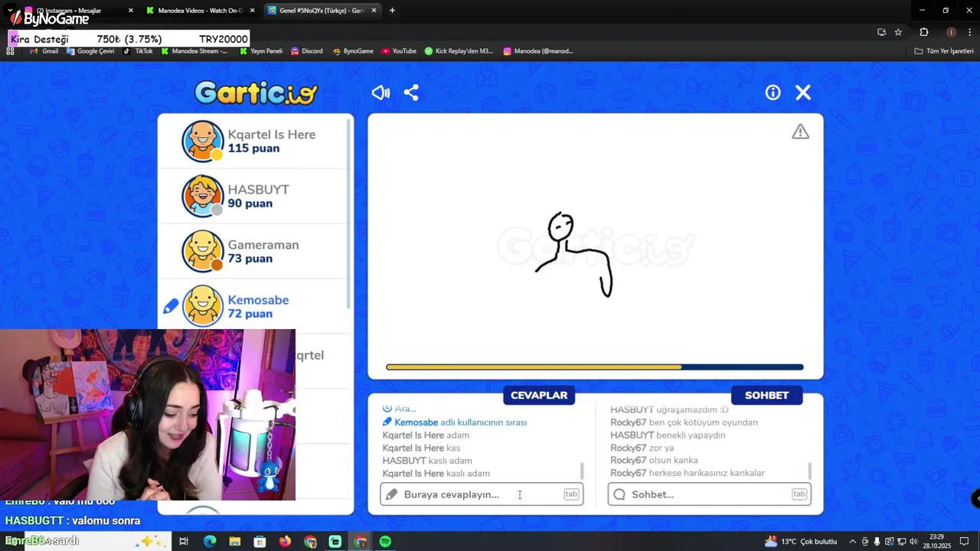Mute the game sound with the speaker icon
980x551 pixels.
coord(381,93)
